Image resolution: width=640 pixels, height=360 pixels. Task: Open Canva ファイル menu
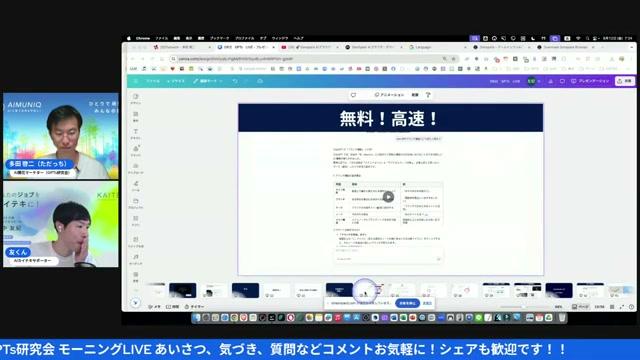coord(153,81)
